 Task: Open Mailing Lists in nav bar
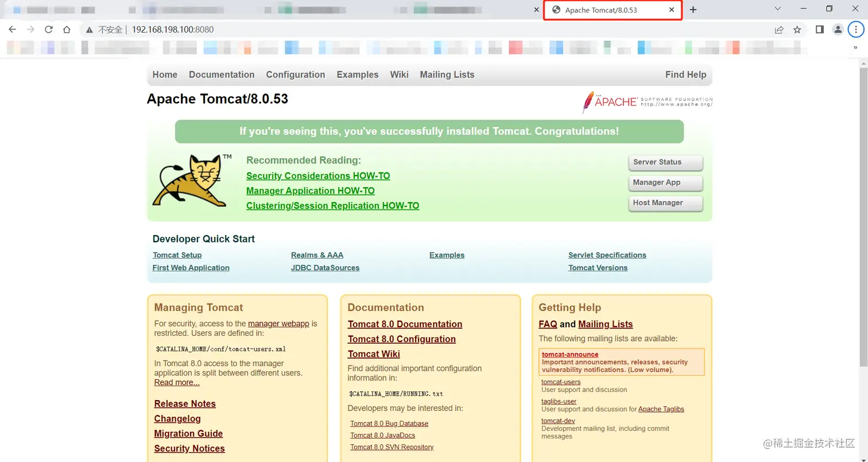(x=447, y=75)
